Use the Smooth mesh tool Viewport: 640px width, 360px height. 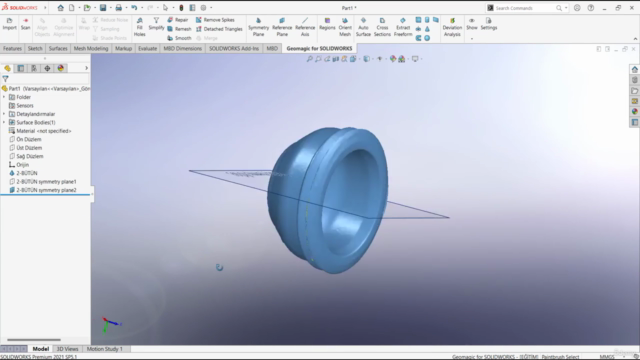click(x=179, y=38)
